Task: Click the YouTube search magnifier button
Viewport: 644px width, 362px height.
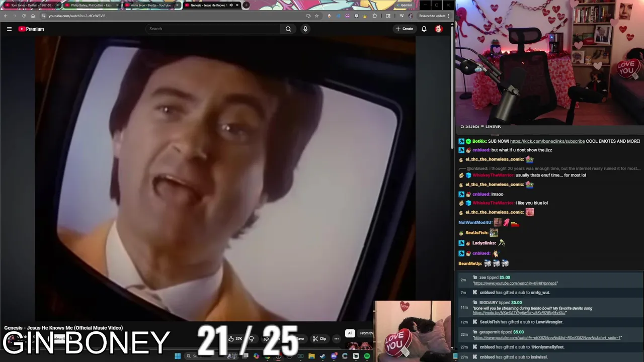Action: 288,29
